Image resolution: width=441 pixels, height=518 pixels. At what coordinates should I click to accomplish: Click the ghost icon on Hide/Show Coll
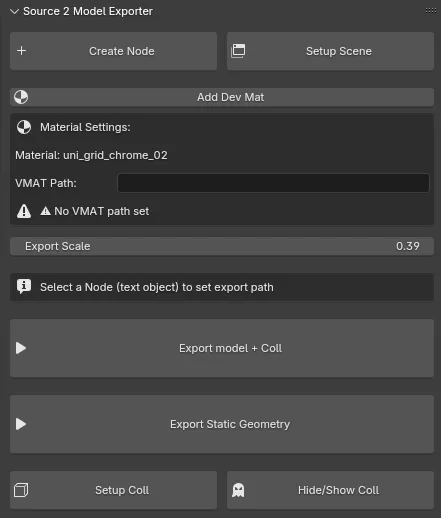238,490
